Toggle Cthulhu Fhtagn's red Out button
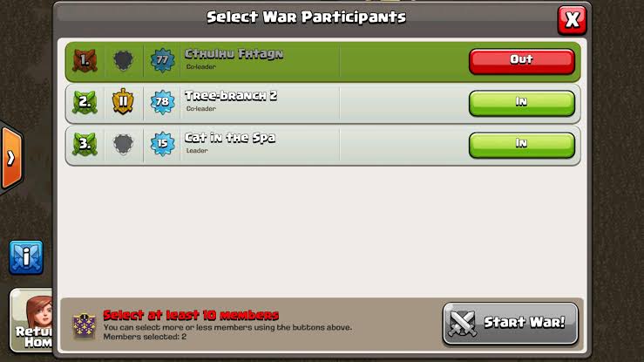Viewport: 644px width, 362px height. (x=522, y=61)
